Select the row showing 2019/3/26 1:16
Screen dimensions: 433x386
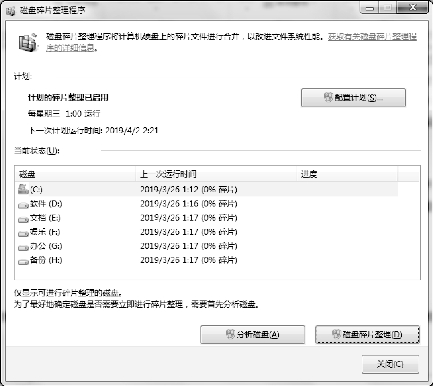(x=206, y=204)
